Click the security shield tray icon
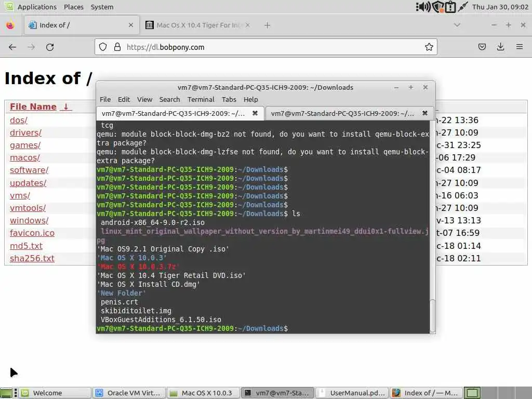The width and height of the screenshot is (532, 399). point(437,7)
